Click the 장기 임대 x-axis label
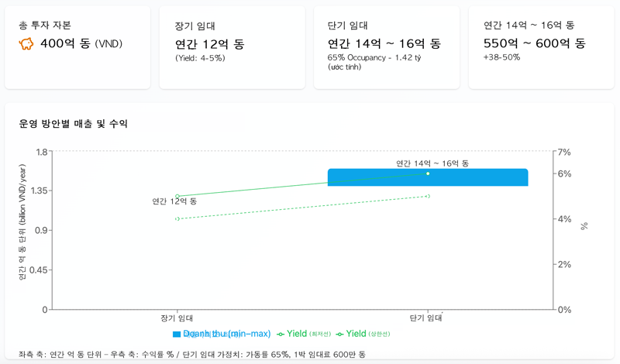The width and height of the screenshot is (620, 364). [x=177, y=318]
